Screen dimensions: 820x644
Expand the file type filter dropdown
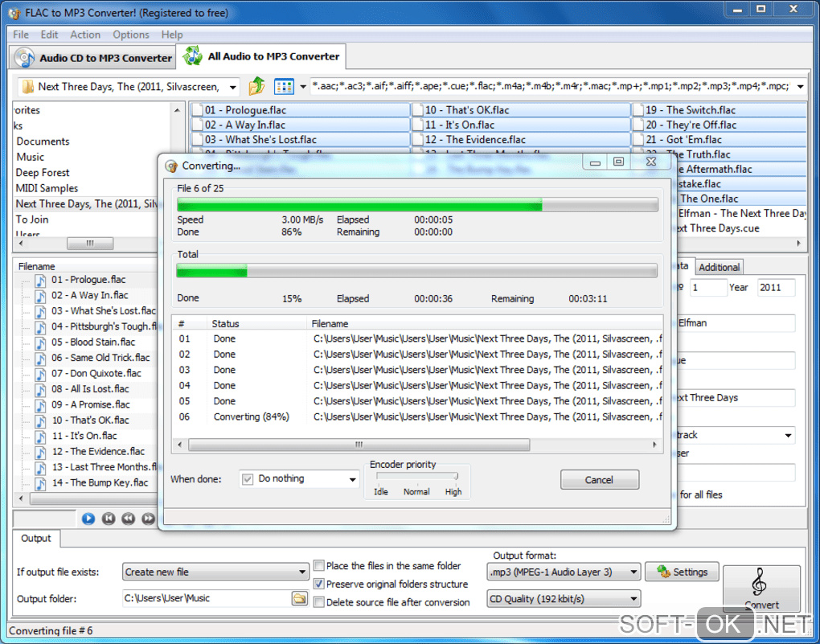click(x=800, y=87)
